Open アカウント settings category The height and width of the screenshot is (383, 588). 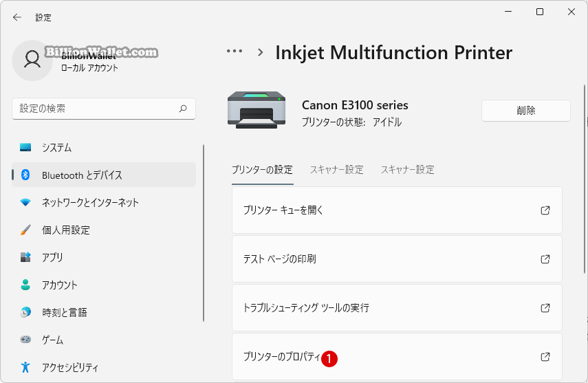(104, 285)
